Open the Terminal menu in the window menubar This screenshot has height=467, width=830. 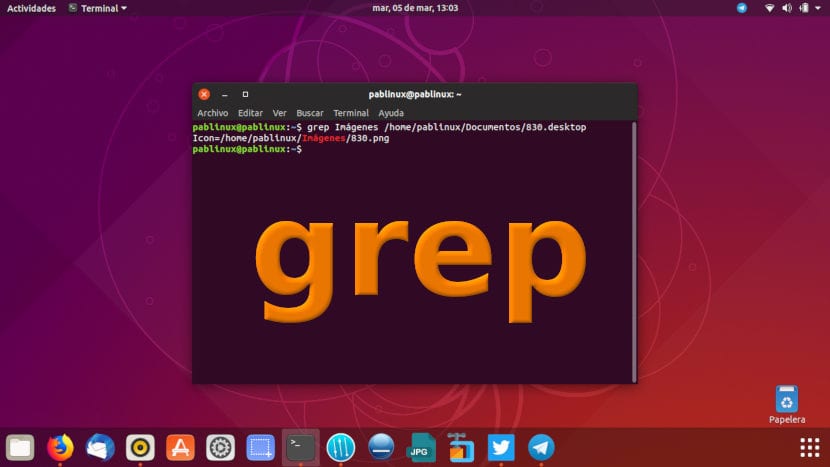(x=351, y=113)
